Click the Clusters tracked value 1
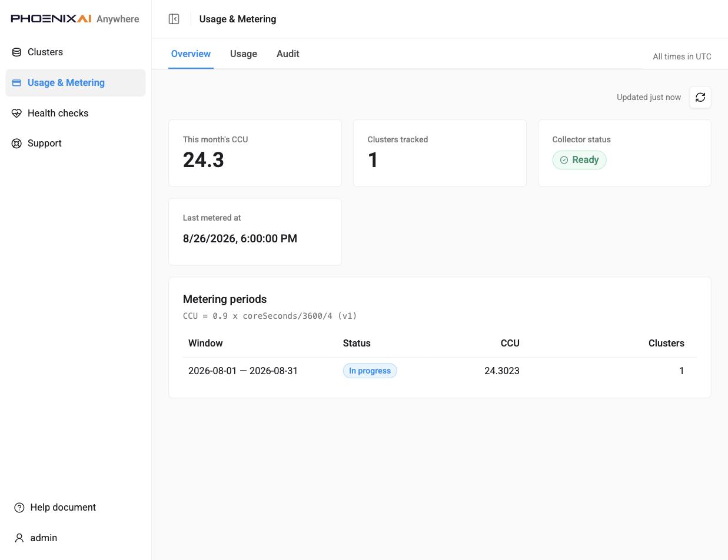Viewport: 728px width, 560px height. (373, 160)
